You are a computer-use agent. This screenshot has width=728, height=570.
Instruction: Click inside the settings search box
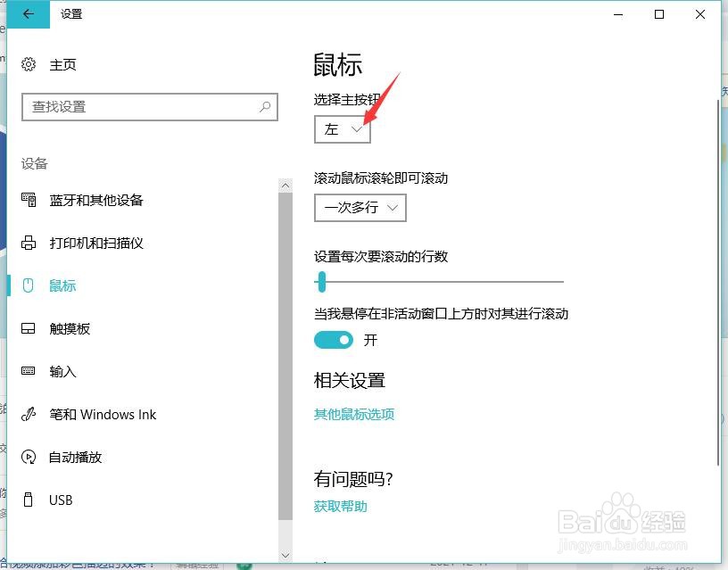click(x=149, y=106)
